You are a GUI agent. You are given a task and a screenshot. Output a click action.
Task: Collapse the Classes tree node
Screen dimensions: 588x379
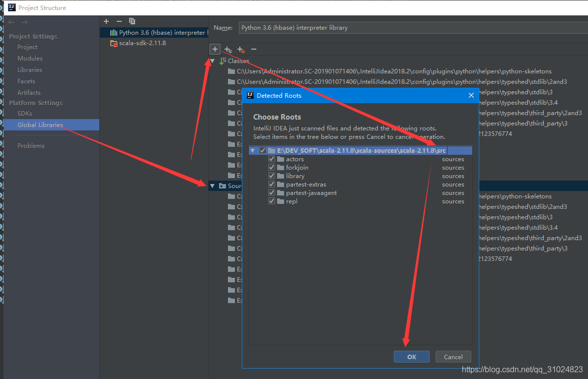[x=212, y=61]
